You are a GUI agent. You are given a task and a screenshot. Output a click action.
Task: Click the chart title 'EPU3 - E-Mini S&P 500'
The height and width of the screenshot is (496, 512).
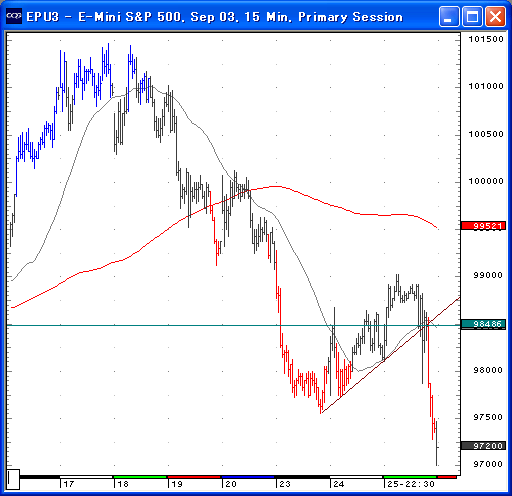(x=105, y=17)
